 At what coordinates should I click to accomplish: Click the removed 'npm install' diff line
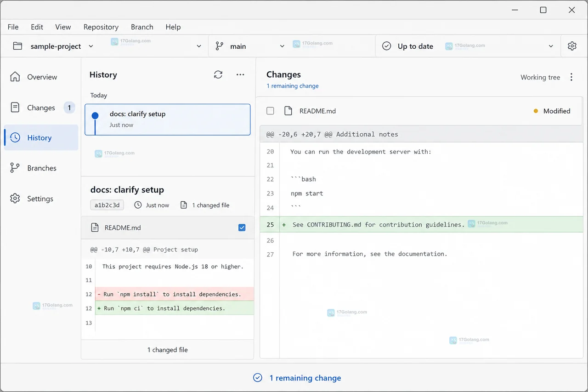click(175, 294)
